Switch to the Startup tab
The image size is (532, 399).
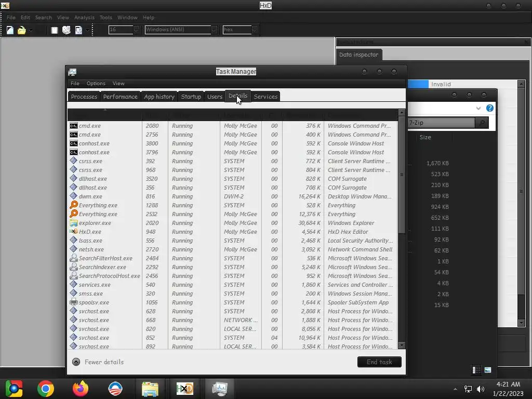191,96
